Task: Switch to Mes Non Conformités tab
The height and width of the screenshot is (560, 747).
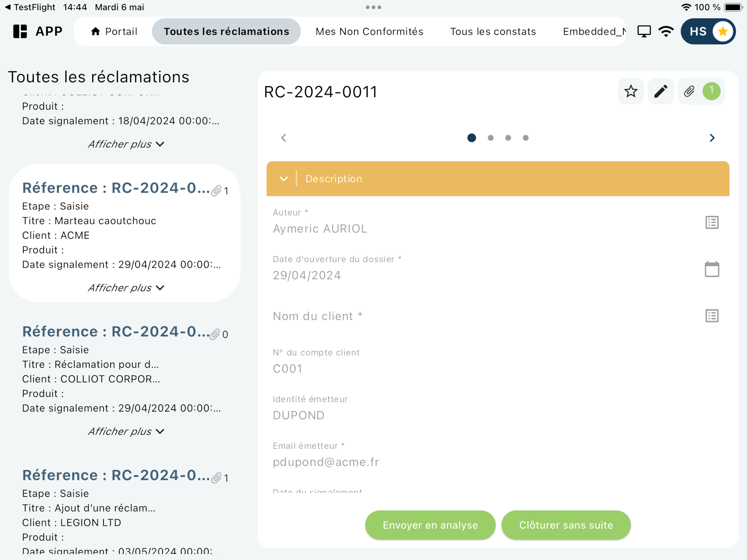Action: coord(369,31)
